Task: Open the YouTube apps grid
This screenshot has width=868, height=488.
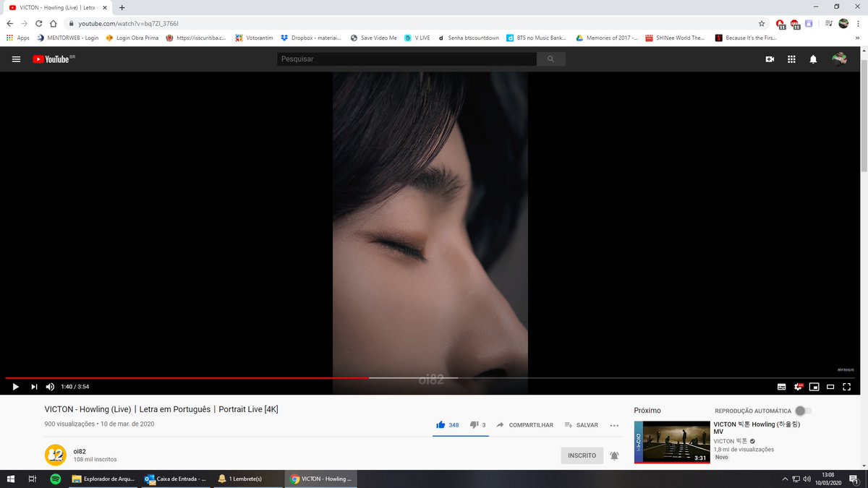Action: pos(791,59)
